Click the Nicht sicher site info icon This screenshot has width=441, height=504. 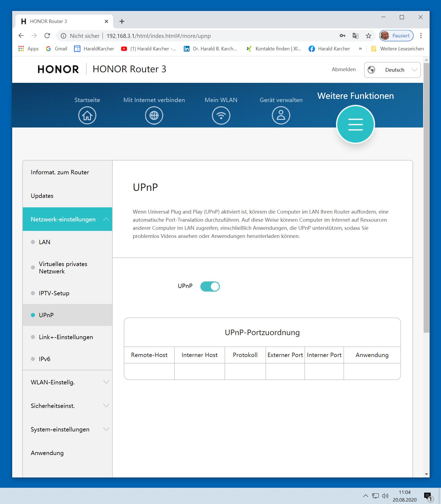click(63, 36)
